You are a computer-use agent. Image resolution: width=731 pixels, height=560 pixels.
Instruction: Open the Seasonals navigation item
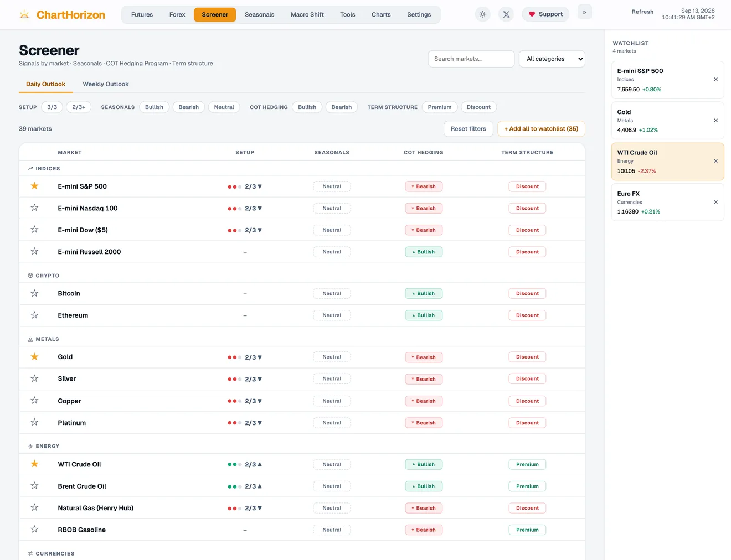(260, 15)
